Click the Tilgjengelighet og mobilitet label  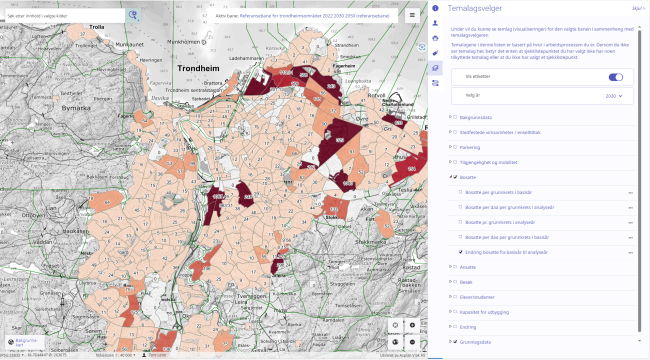coord(488,162)
